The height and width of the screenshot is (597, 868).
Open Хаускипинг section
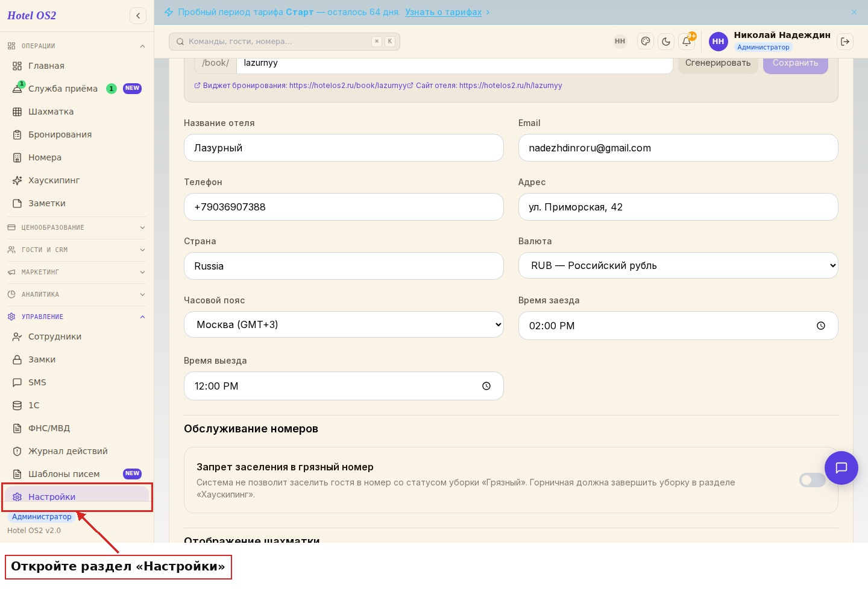[77, 180]
